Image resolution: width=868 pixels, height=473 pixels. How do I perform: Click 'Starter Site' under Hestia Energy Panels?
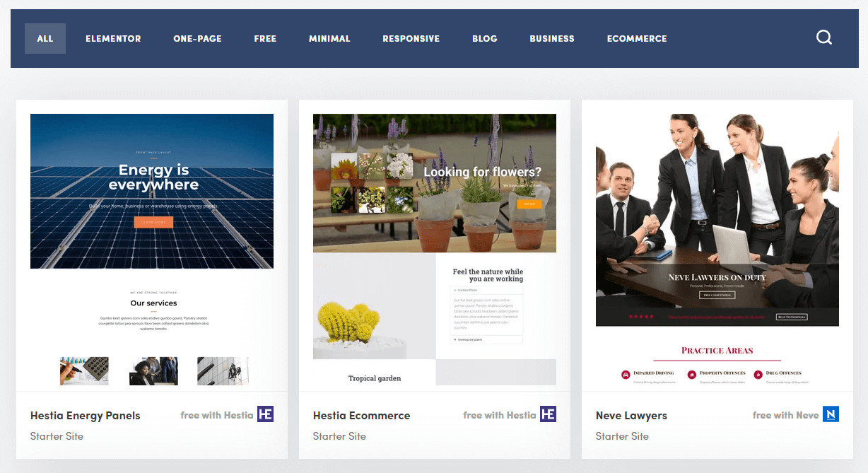(57, 436)
